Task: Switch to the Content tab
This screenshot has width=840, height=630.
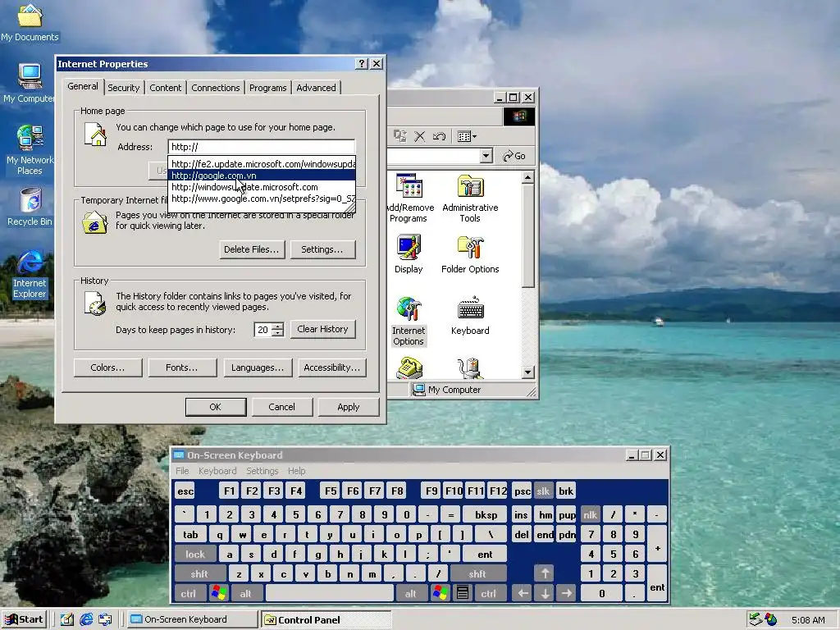Action: [x=166, y=87]
